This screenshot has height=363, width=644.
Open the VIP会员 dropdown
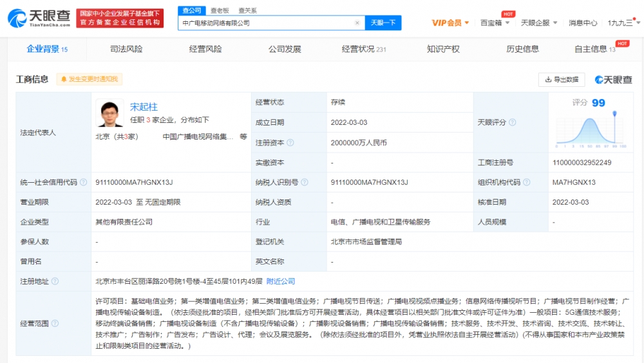tap(450, 23)
